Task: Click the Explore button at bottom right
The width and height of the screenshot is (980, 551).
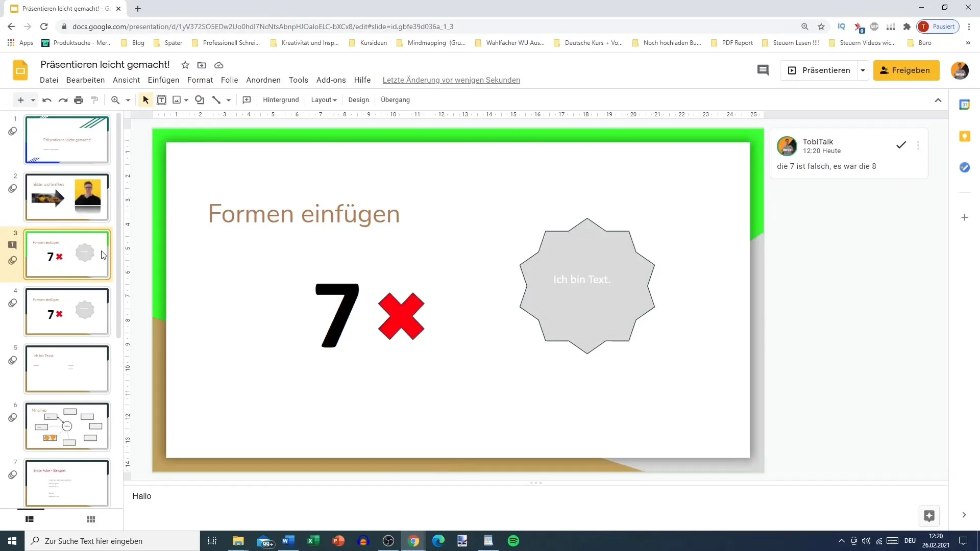Action: pos(929,516)
